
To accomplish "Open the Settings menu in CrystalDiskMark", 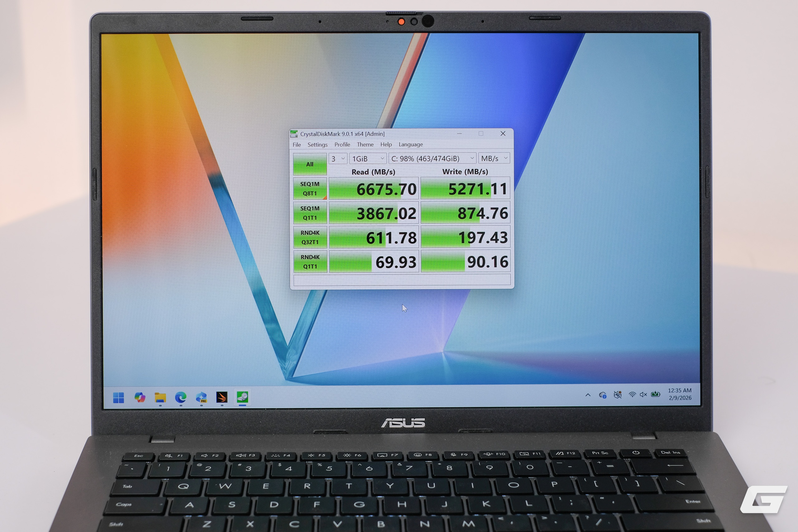I will (317, 144).
